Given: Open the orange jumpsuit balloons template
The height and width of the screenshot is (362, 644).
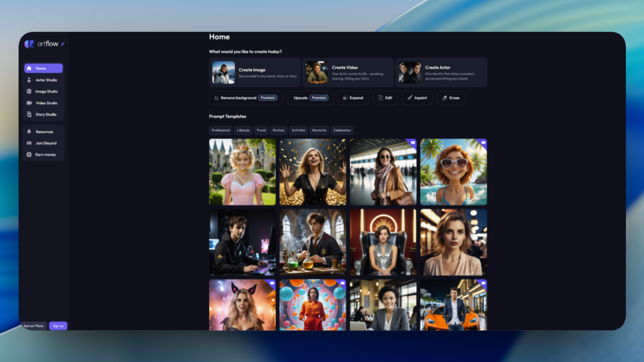Looking at the screenshot, I should [x=313, y=305].
